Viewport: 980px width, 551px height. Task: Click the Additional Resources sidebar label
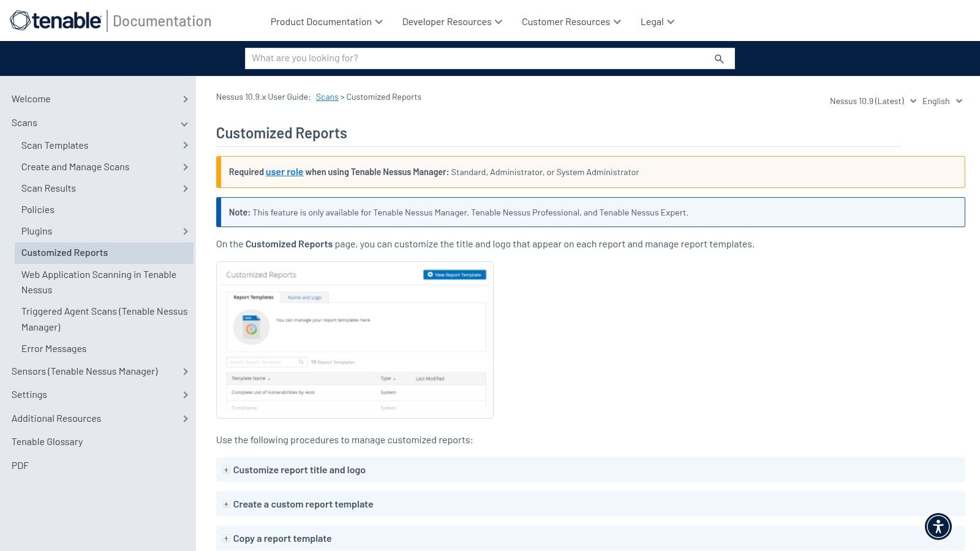(56, 419)
